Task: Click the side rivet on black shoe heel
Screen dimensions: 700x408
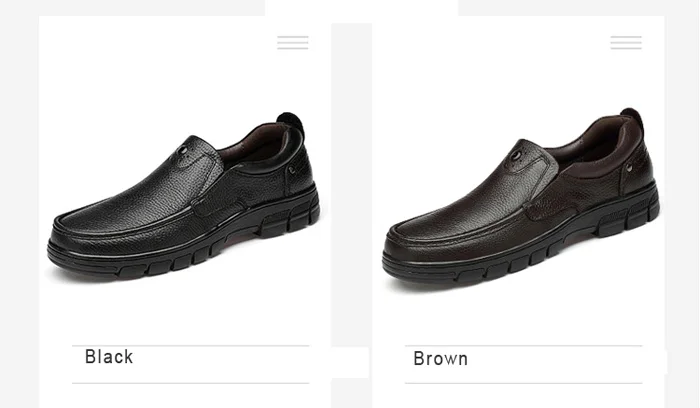Action: (291, 170)
